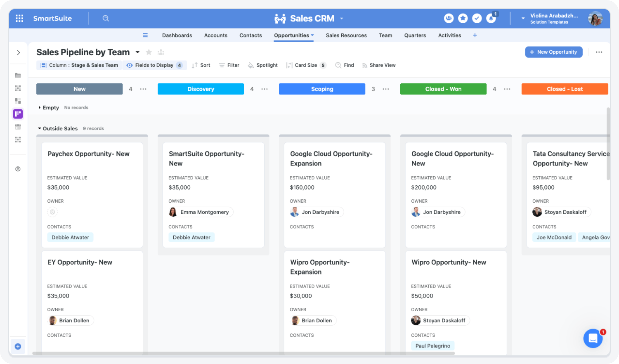Open the chat support bubble
The width and height of the screenshot is (619, 364).
tap(593, 338)
